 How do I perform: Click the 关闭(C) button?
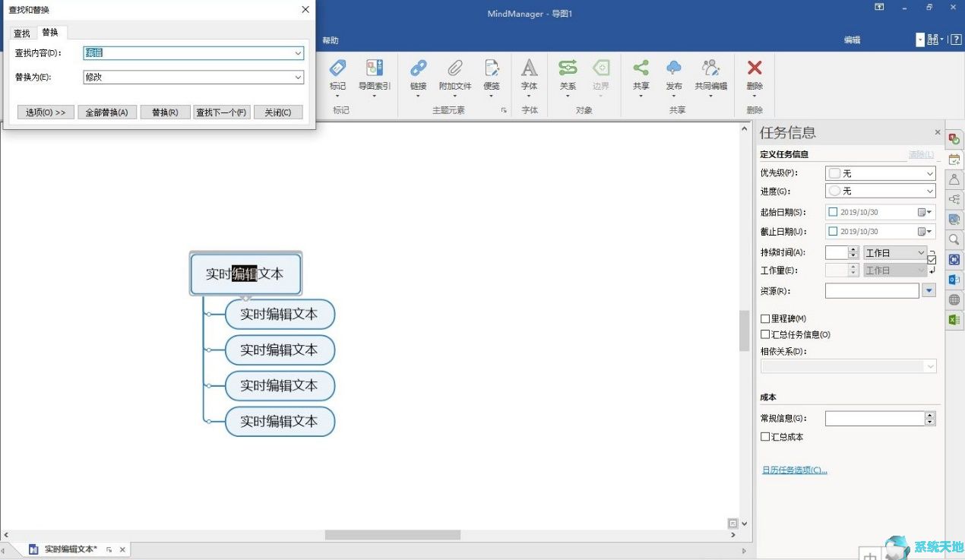278,112
